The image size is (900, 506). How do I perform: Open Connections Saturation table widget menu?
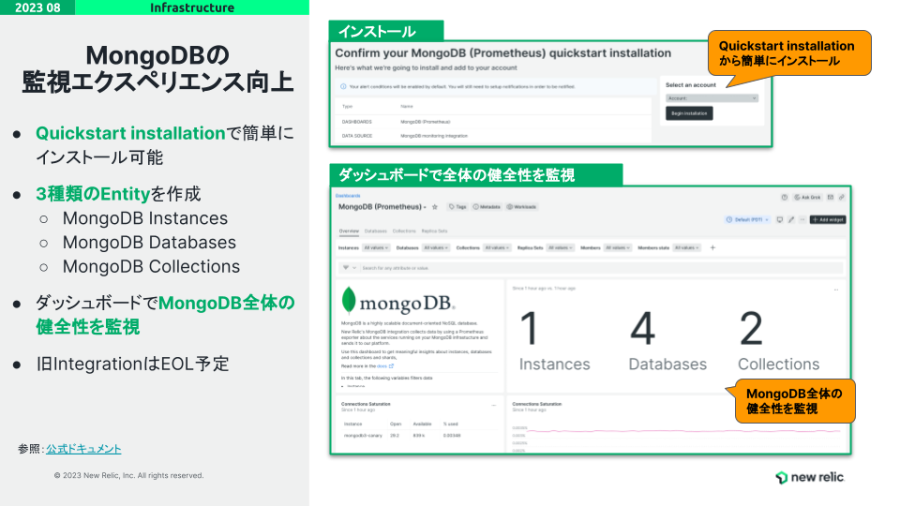pos(494,406)
